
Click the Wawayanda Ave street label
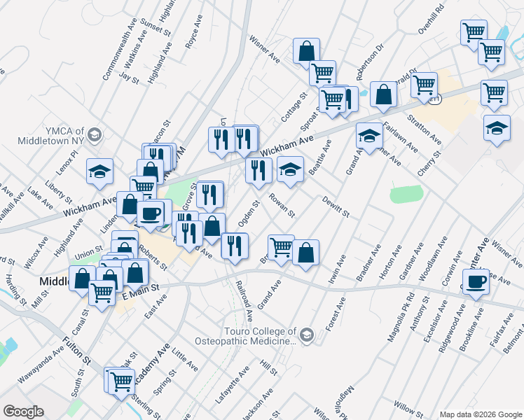tap(41, 365)
